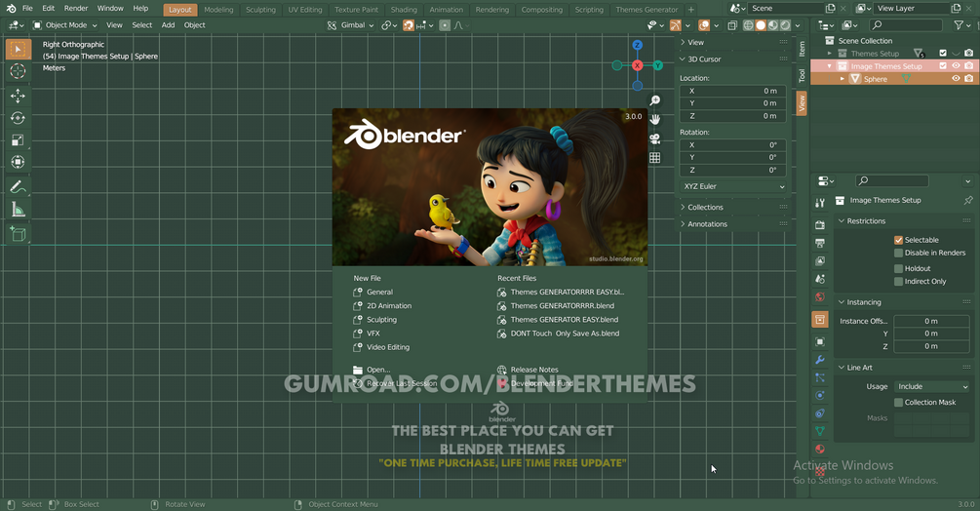The image size is (980, 511).
Task: Click the Scene name field
Action: pyautogui.click(x=784, y=8)
